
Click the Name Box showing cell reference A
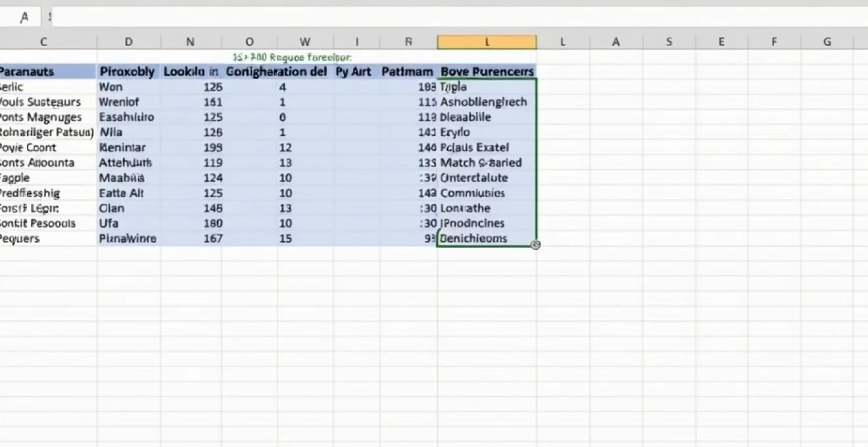point(23,16)
